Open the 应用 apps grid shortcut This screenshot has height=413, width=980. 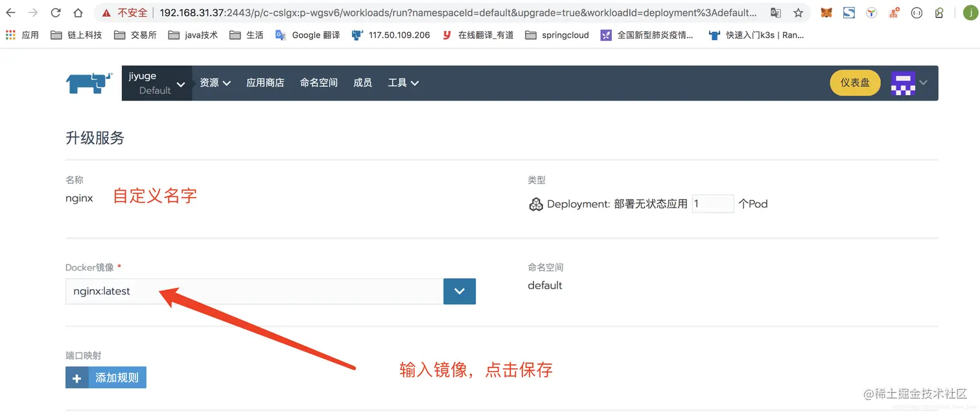pyautogui.click(x=23, y=35)
